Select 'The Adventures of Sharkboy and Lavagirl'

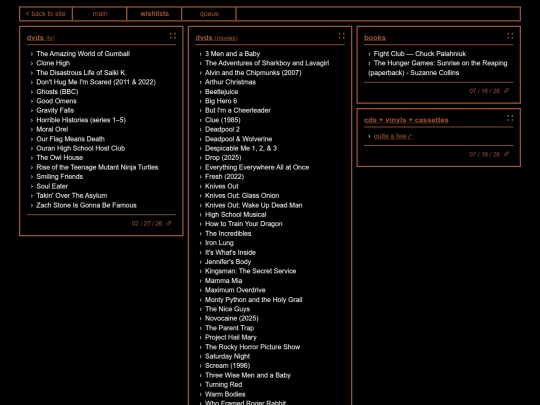point(267,63)
